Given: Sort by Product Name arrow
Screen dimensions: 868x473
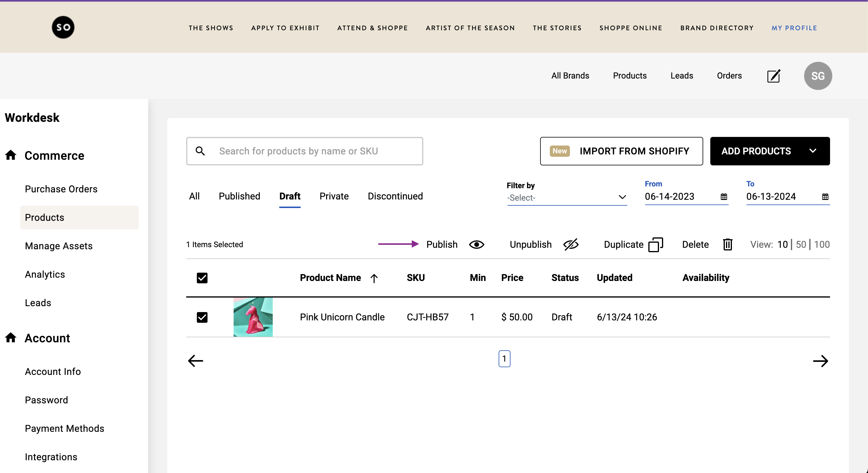Looking at the screenshot, I should [374, 278].
